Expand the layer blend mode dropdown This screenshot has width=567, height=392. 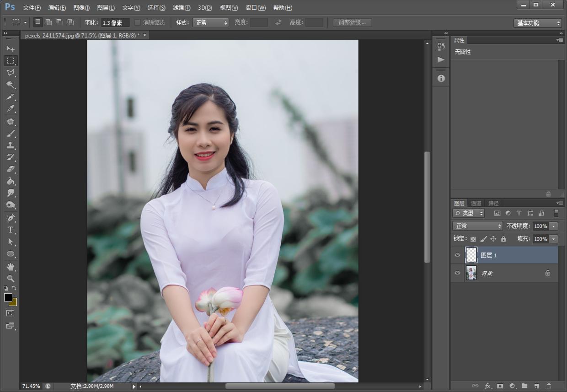point(477,226)
